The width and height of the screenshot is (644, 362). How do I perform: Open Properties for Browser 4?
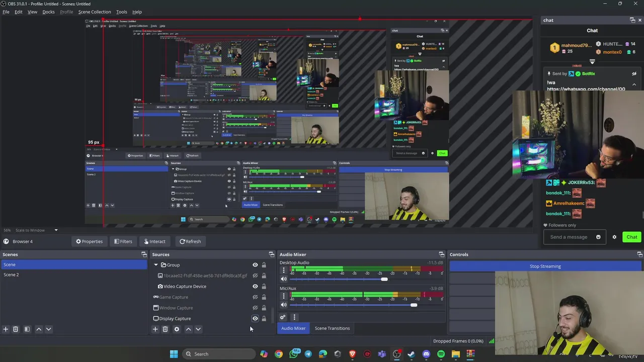90,241
